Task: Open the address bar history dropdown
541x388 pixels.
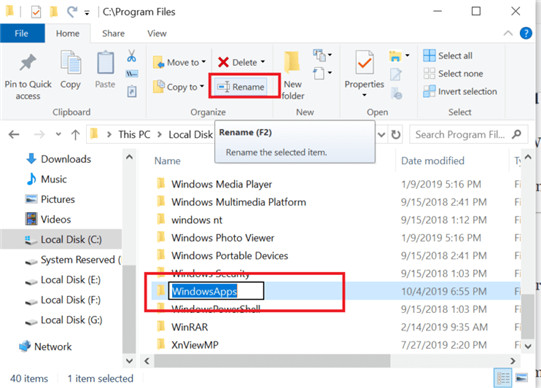Action: [381, 135]
